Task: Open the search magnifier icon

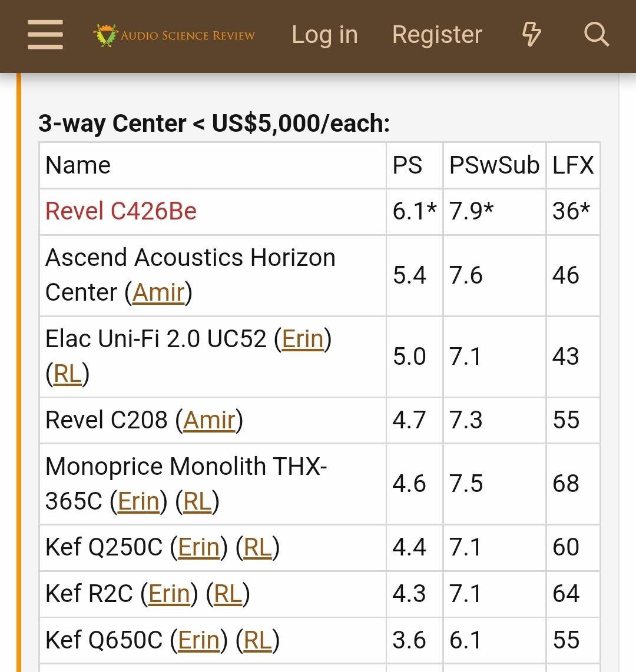Action: point(596,35)
